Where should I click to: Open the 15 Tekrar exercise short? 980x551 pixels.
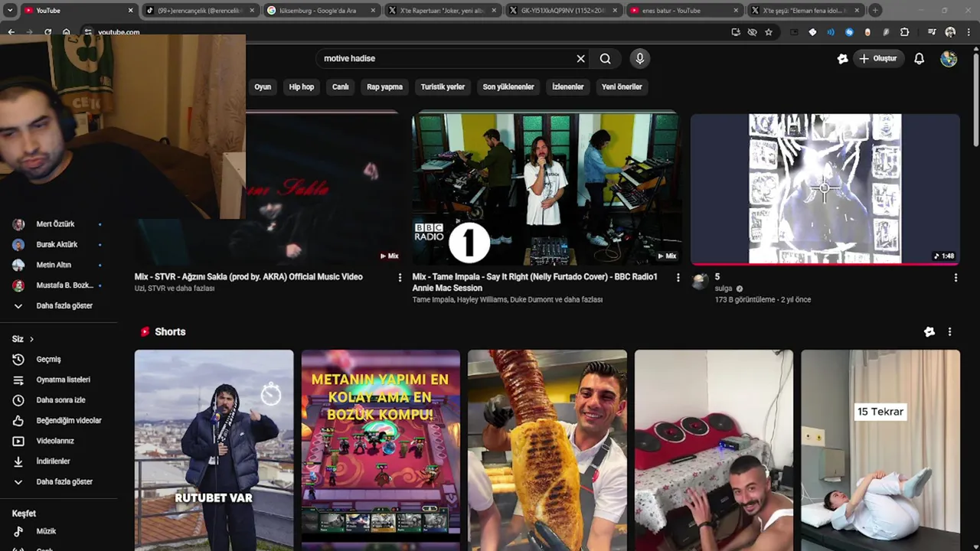880,450
